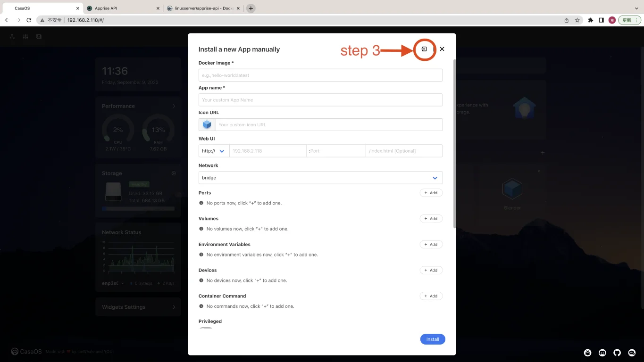Click the blue cube icon preview

click(x=207, y=125)
